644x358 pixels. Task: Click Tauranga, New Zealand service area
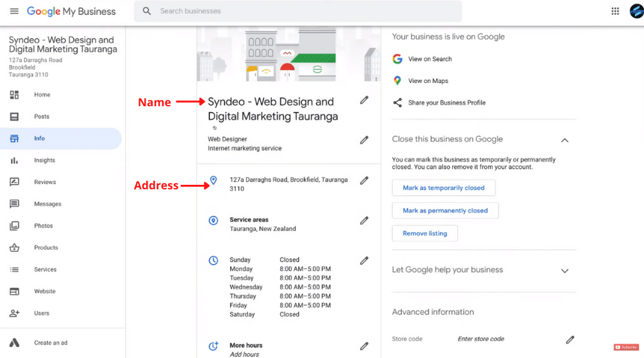coord(263,229)
